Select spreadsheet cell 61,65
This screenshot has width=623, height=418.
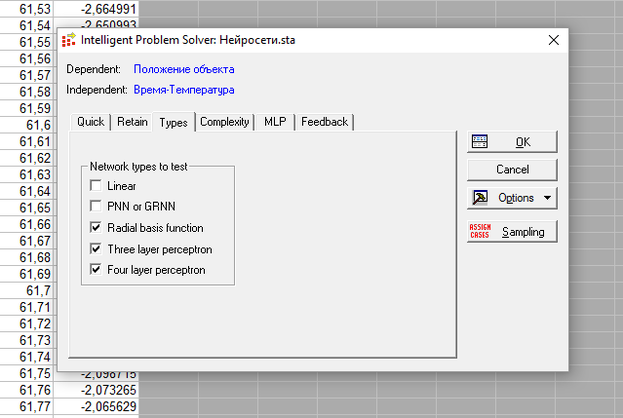point(26,207)
